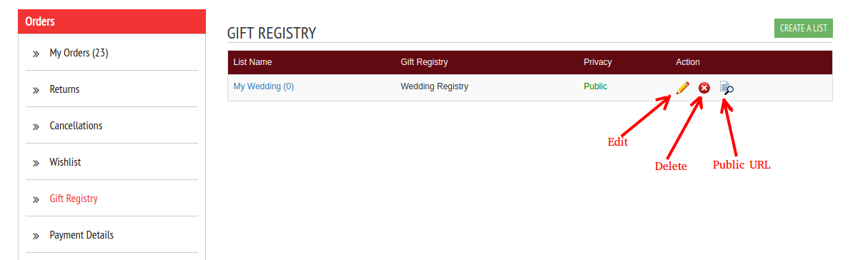Click the chevron beside My Orders

pyautogui.click(x=36, y=54)
